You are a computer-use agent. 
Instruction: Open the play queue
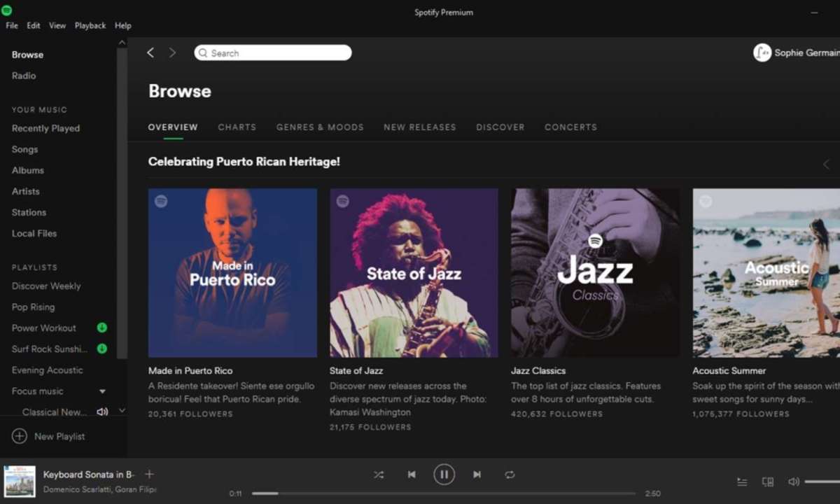(742, 482)
